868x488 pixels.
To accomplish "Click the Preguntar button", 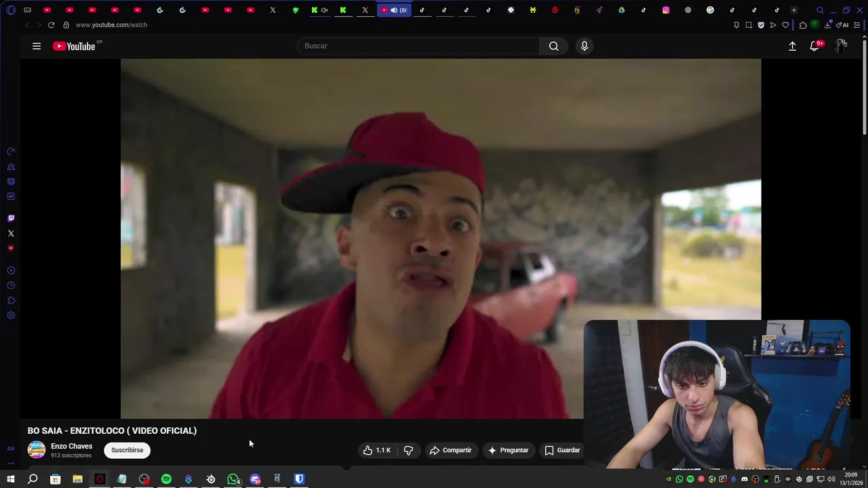I will 508,450.
